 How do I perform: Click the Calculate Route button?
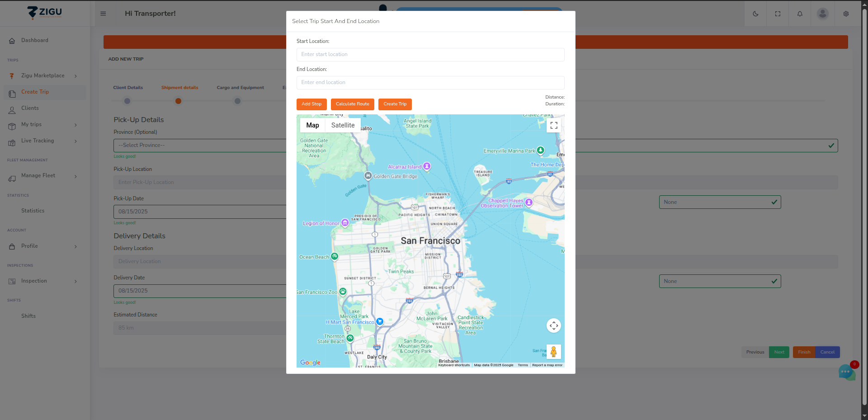(x=352, y=104)
